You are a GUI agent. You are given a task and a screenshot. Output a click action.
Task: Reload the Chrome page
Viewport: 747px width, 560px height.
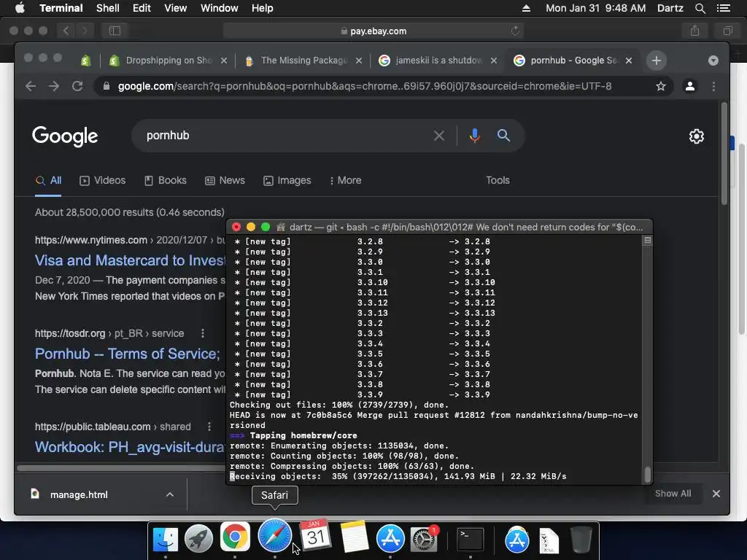tap(77, 86)
